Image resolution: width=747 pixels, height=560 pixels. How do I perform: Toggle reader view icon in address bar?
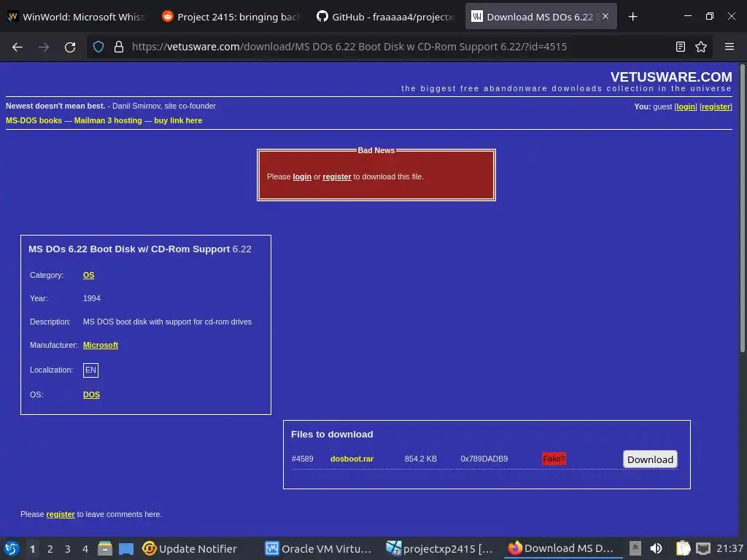click(681, 47)
